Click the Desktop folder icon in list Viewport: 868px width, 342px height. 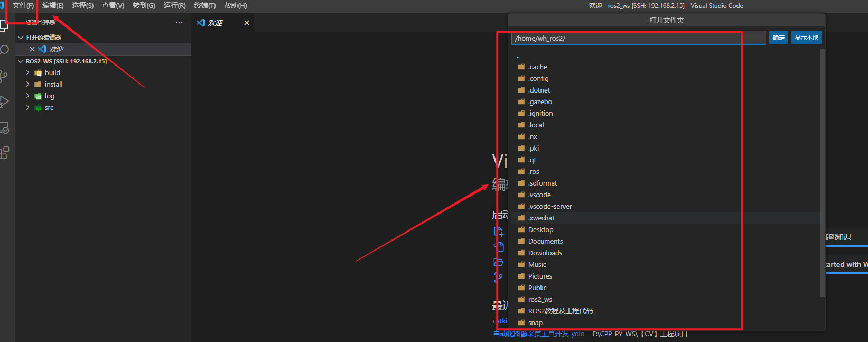click(521, 230)
